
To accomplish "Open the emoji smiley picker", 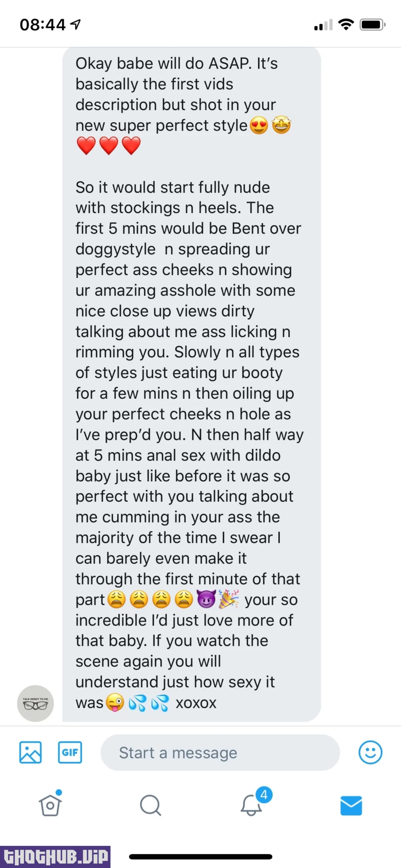I will tap(370, 752).
